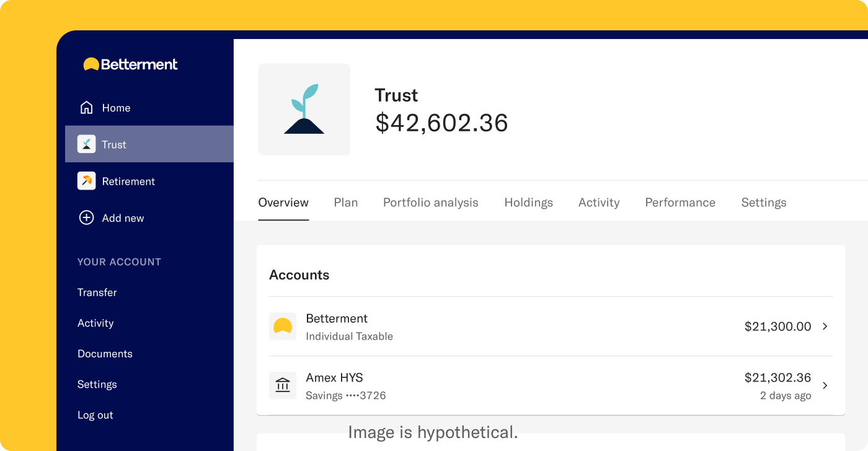Collapse the Trust entry in the sidebar

(x=115, y=144)
